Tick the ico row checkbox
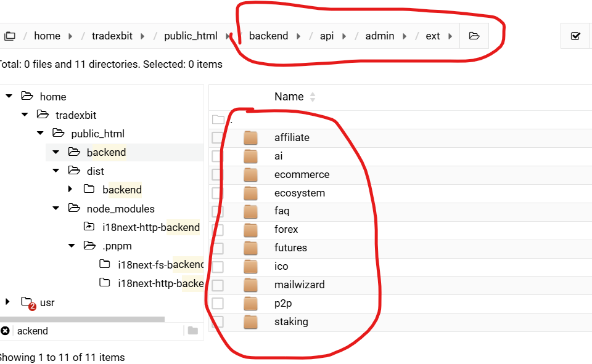592x364 pixels. [218, 267]
